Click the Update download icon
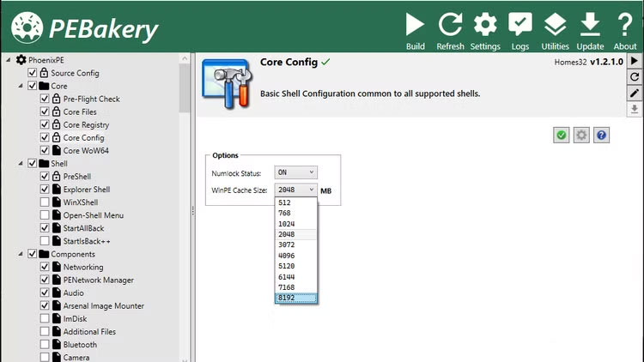This screenshot has width=644, height=362. [x=590, y=24]
